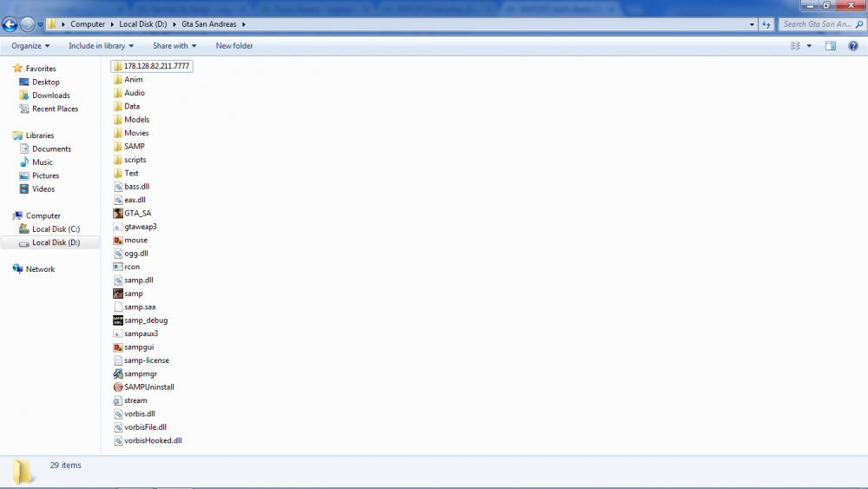Select the ogg.dll file
Screen dimensions: 868x489
tap(131, 254)
